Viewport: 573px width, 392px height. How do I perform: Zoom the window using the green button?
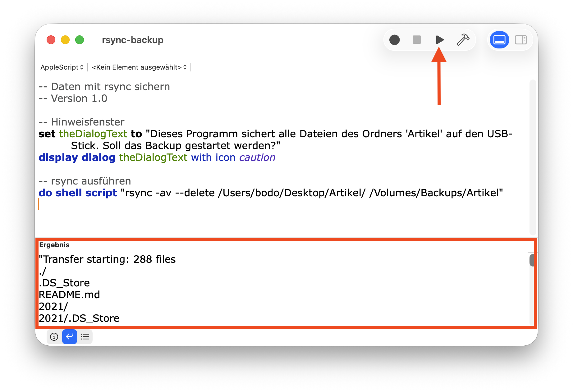(x=80, y=40)
